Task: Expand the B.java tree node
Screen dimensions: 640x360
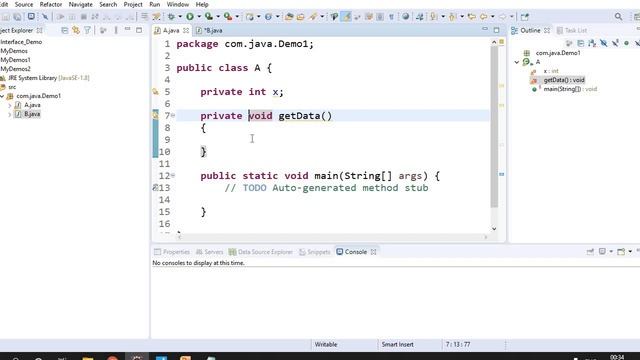Action: [x=10, y=114]
